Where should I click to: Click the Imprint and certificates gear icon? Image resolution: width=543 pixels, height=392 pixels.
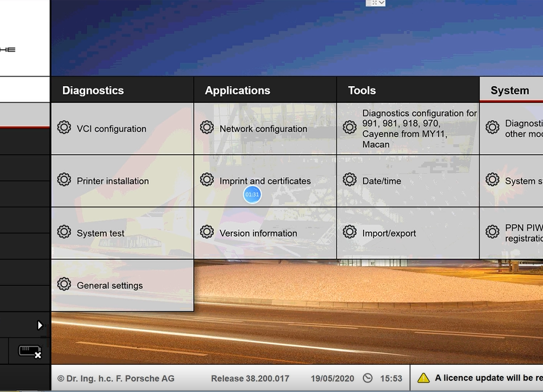click(207, 179)
